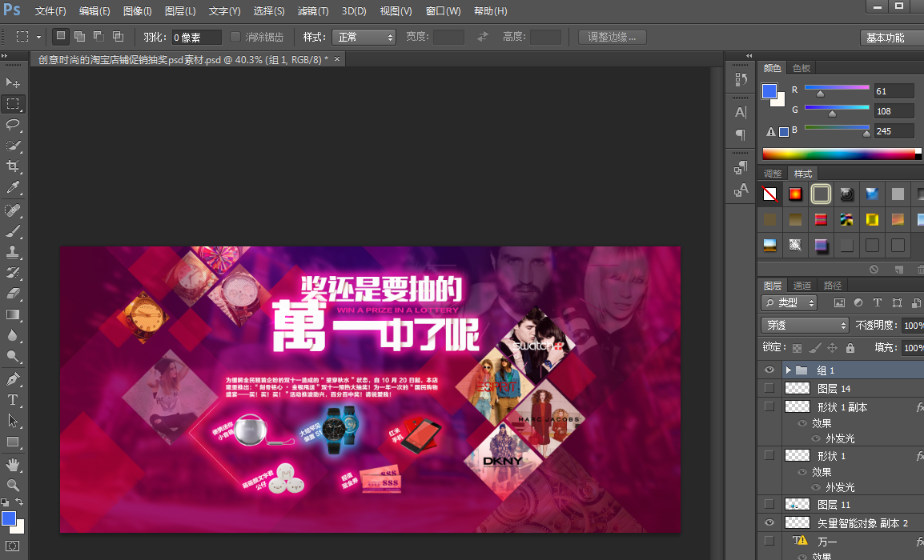Select the Clone Stamp tool

[12, 252]
